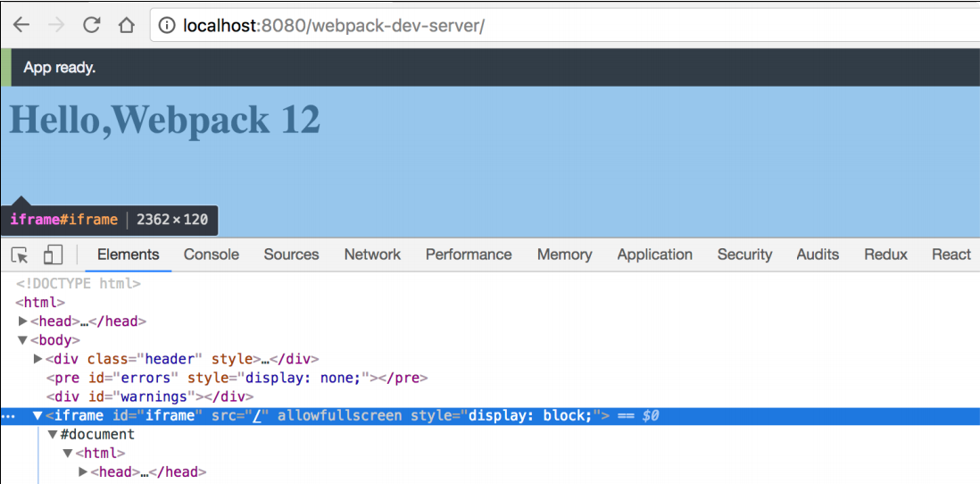This screenshot has height=484, width=980.
Task: Select the top-level html tag
Action: [x=40, y=303]
